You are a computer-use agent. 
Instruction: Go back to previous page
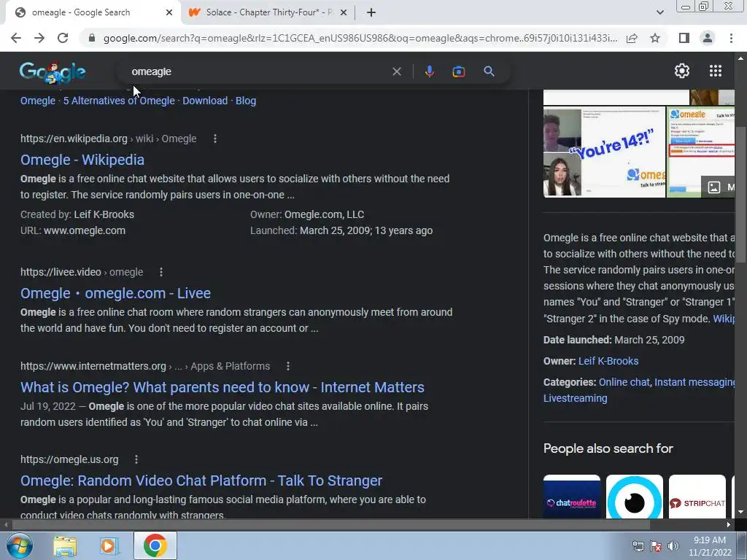16,38
